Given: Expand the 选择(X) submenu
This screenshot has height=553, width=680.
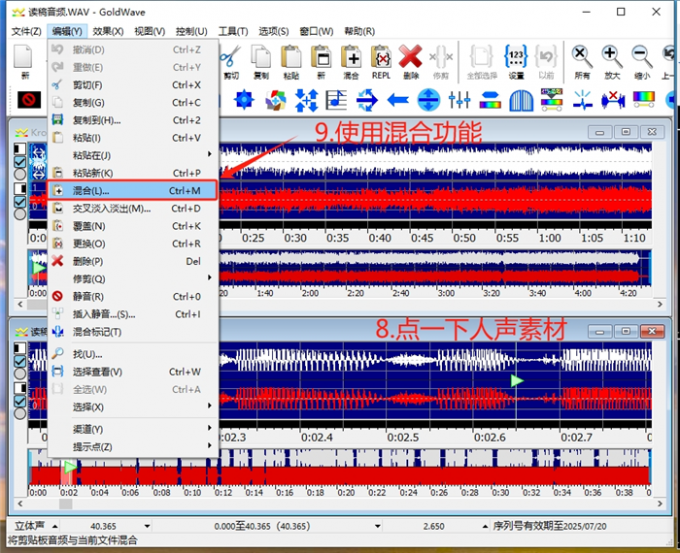Looking at the screenshot, I should pyautogui.click(x=133, y=407).
